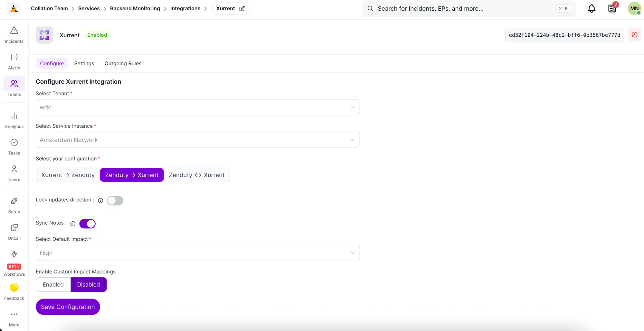Click the Configure Xurrent Integration heading
Image resolution: width=644 pixels, height=331 pixels.
pos(79,82)
